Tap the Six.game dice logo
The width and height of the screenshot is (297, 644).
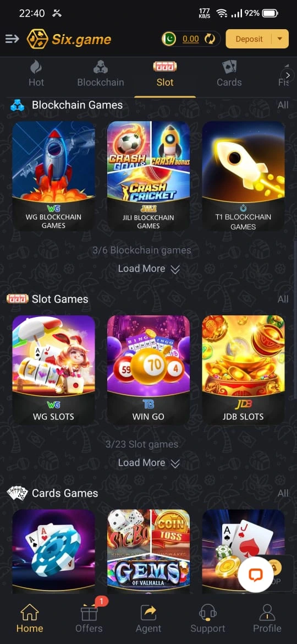click(37, 40)
